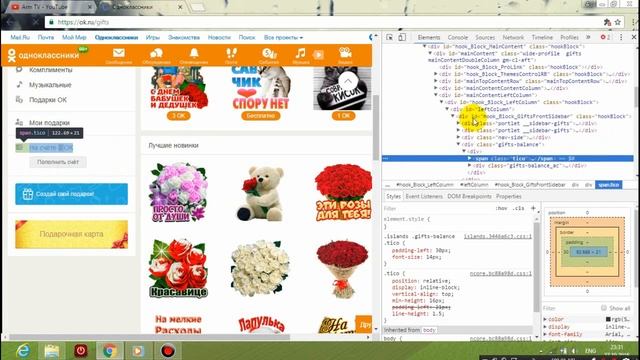Click Mail.Ru link in top bar
This screenshot has width=640, height=360.
pyautogui.click(x=20, y=38)
